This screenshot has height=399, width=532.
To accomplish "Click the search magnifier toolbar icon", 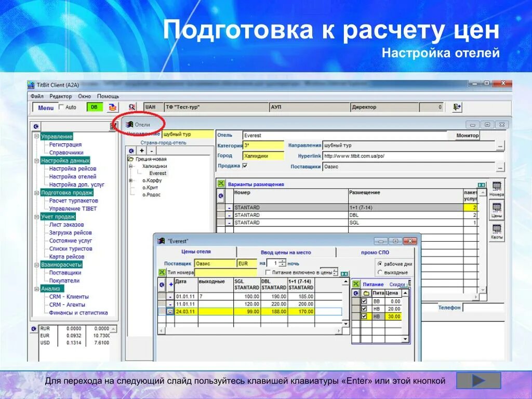I will (x=131, y=107).
